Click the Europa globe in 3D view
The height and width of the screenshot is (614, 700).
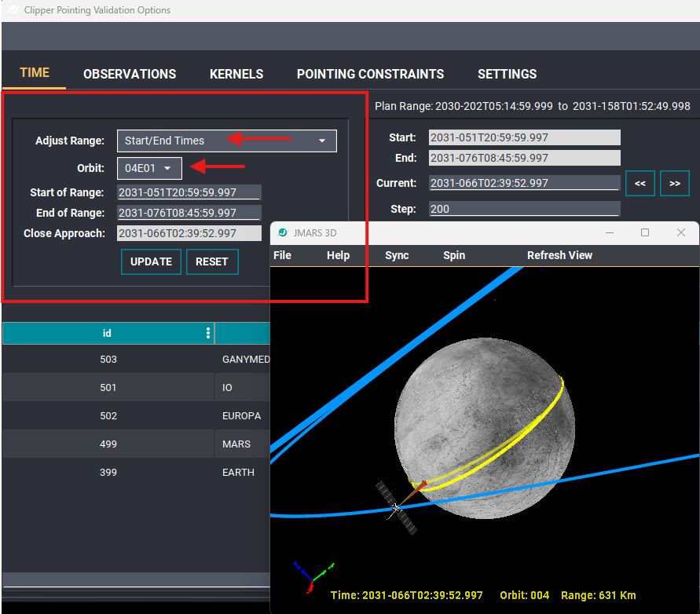[485, 428]
